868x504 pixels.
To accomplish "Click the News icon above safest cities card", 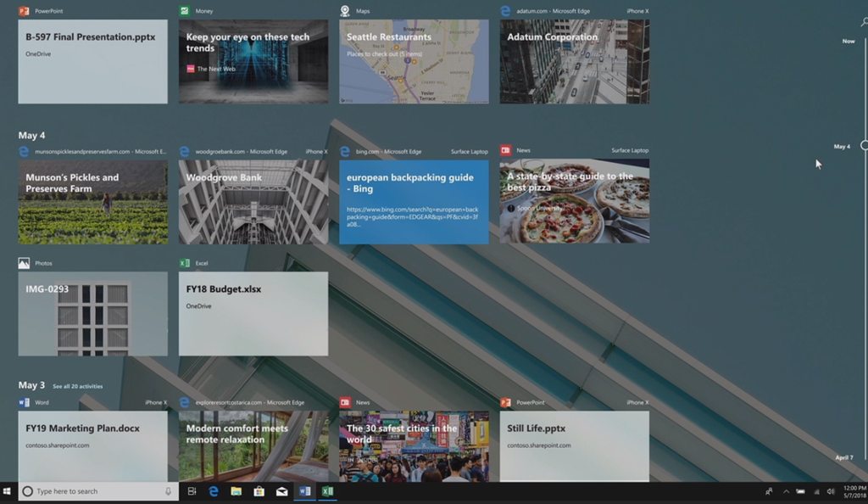I will click(x=345, y=402).
